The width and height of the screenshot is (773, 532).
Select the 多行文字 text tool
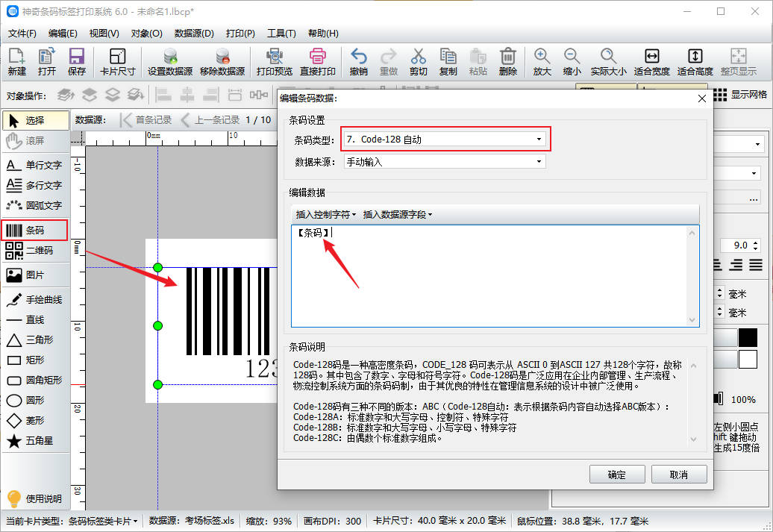[34, 185]
